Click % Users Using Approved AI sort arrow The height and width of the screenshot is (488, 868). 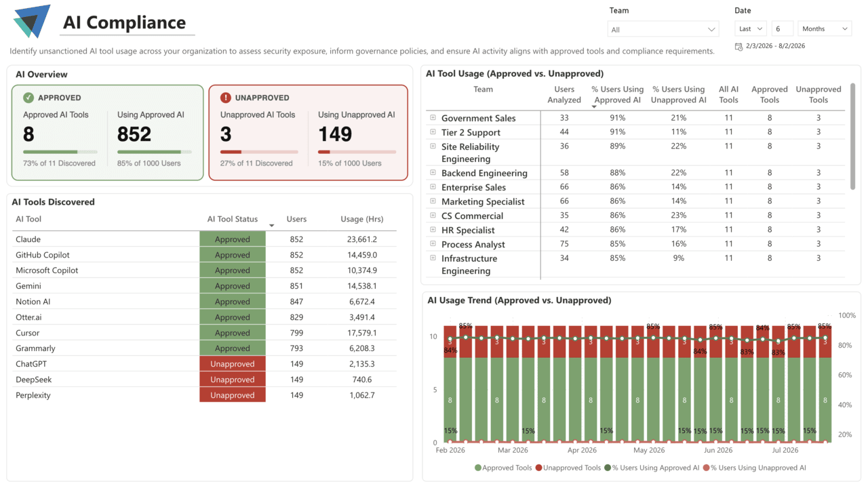594,107
